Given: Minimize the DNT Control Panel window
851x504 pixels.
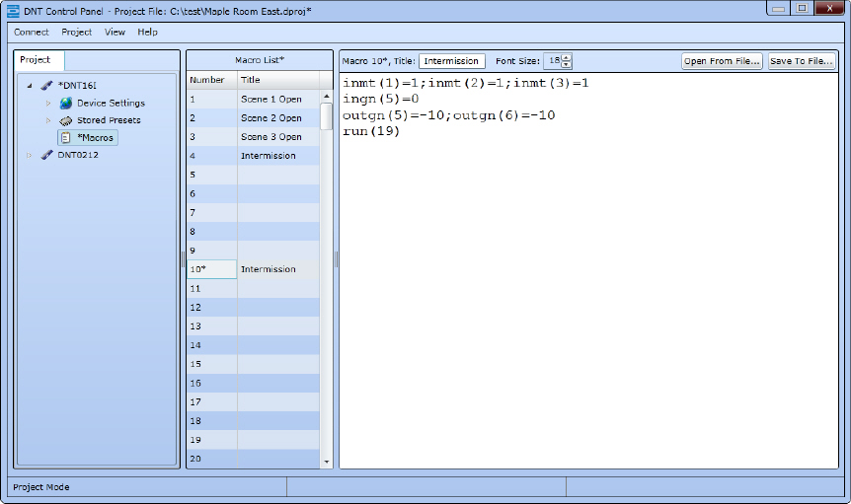Looking at the screenshot, I should pos(779,8).
